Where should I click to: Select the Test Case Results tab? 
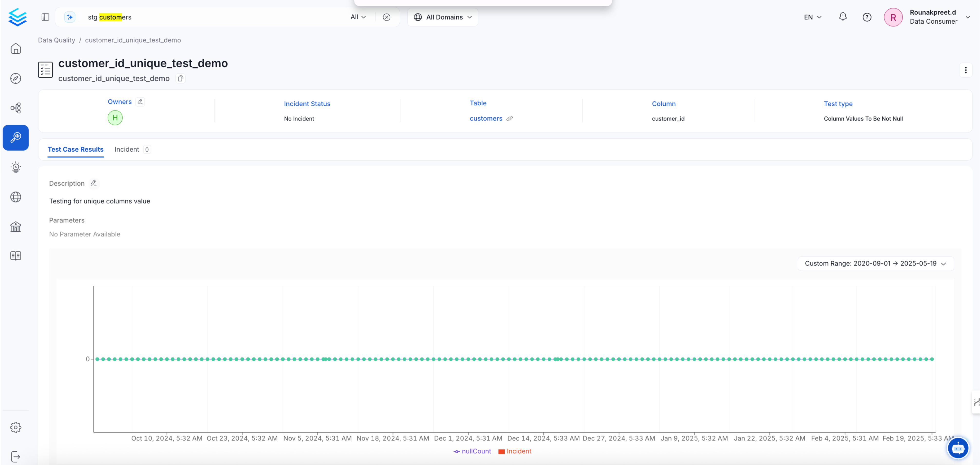point(75,149)
